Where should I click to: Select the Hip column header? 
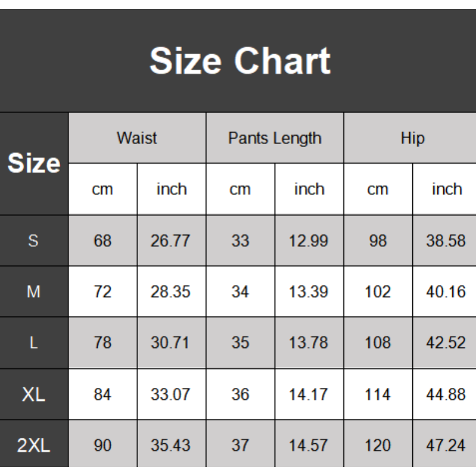[412, 139]
